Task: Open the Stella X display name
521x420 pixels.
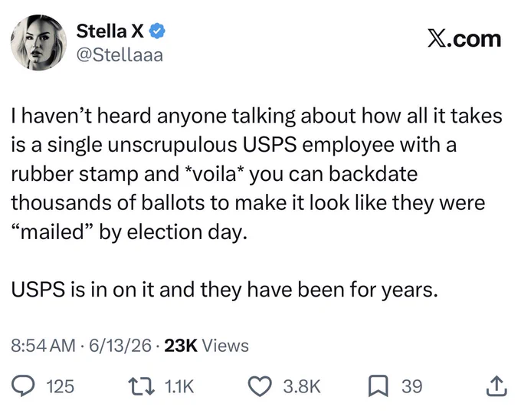Action: tap(110, 31)
